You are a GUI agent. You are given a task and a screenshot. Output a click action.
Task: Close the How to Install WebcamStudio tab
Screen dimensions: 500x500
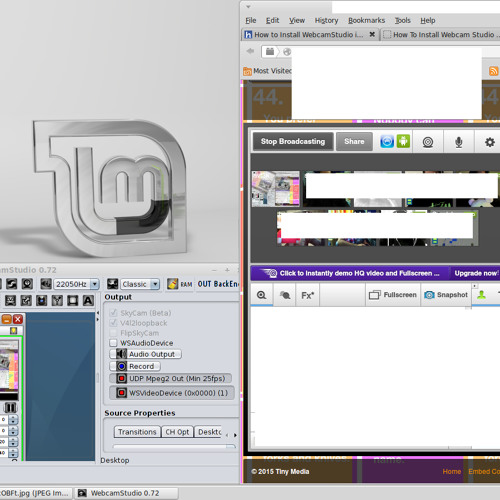pyautogui.click(x=372, y=34)
